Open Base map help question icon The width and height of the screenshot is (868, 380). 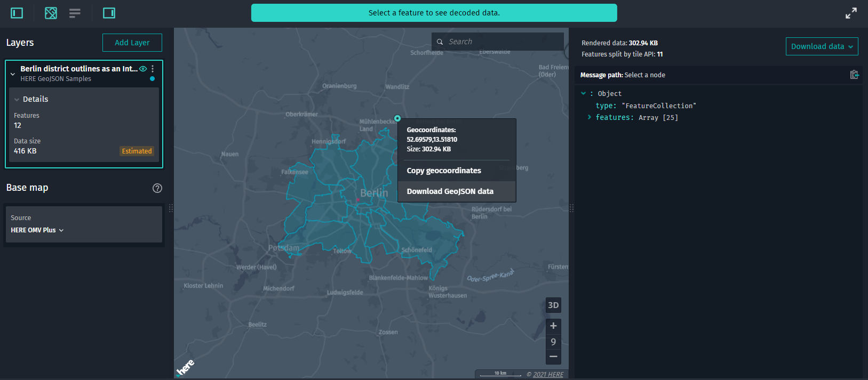pyautogui.click(x=157, y=188)
